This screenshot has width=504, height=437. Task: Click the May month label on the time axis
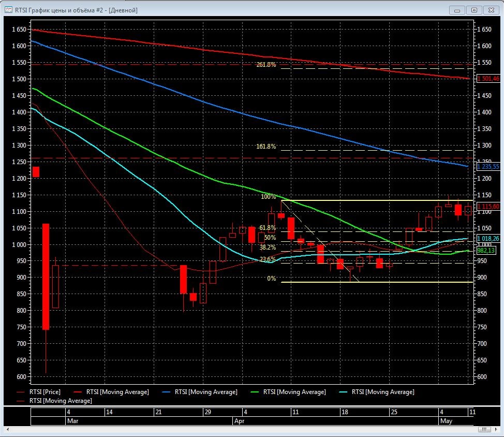point(446,421)
